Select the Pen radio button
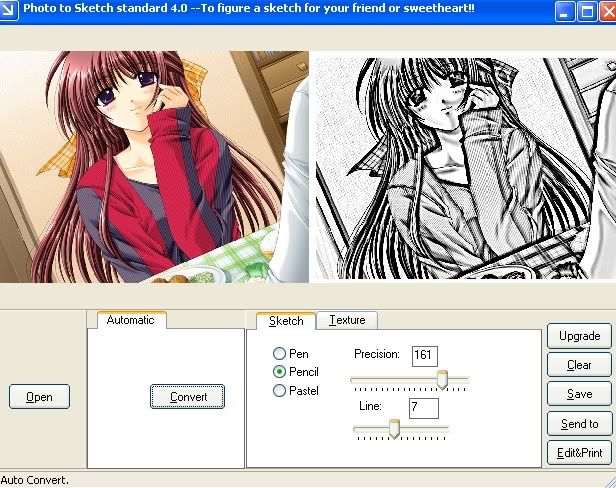This screenshot has height=488, width=616. (x=279, y=354)
